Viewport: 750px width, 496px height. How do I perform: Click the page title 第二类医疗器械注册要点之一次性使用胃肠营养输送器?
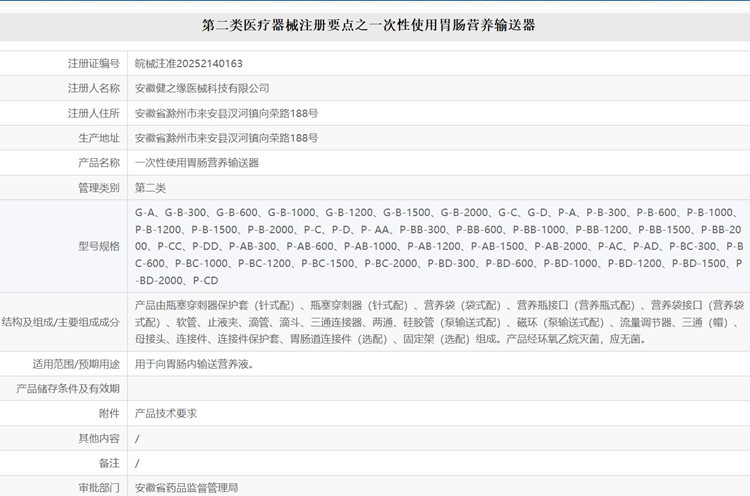368,25
